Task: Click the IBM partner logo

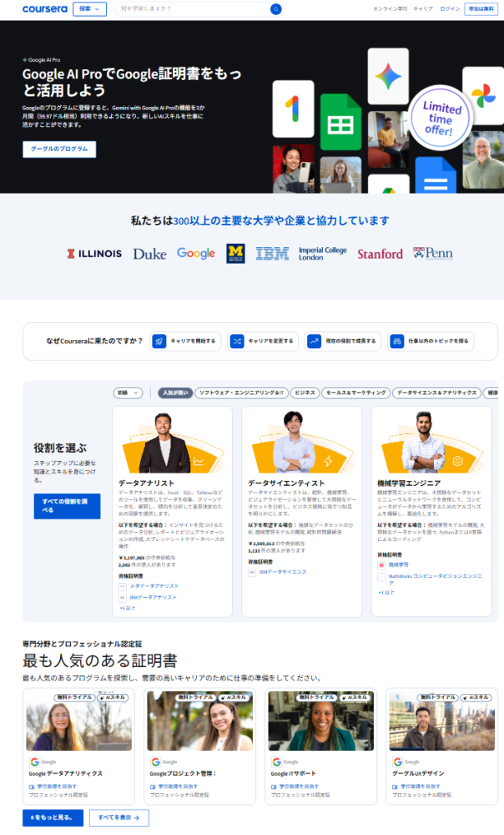Action: 272,254
